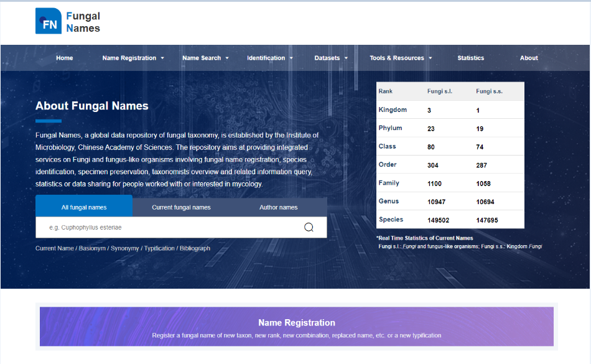Click the Family Fungi s.s. value 1058
591x364 pixels.
pos(483,184)
